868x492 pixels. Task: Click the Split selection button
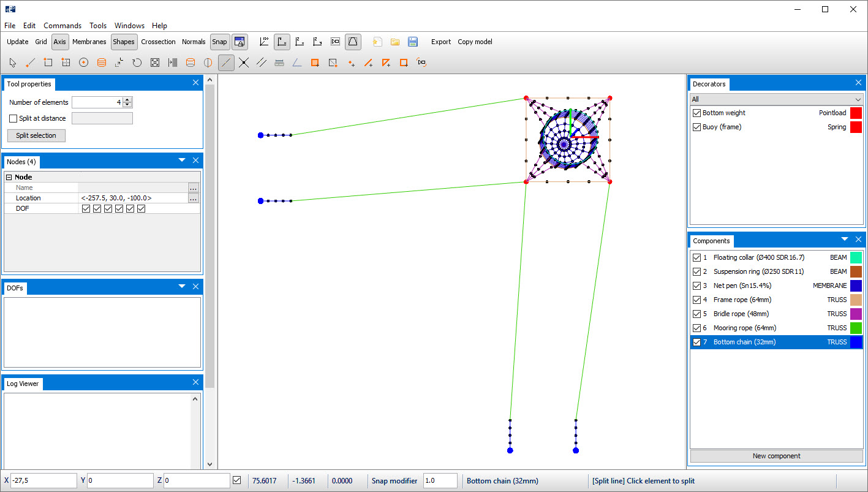point(36,135)
